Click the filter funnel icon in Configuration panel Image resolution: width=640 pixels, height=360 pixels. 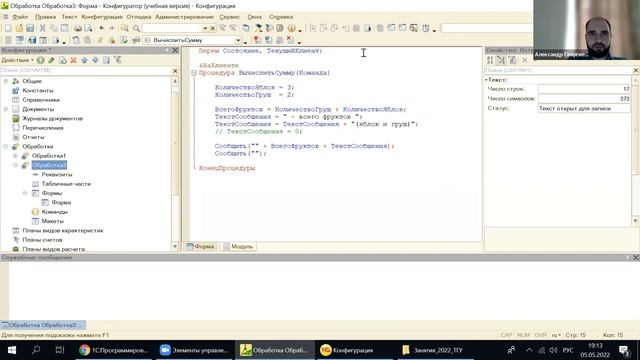click(x=118, y=60)
